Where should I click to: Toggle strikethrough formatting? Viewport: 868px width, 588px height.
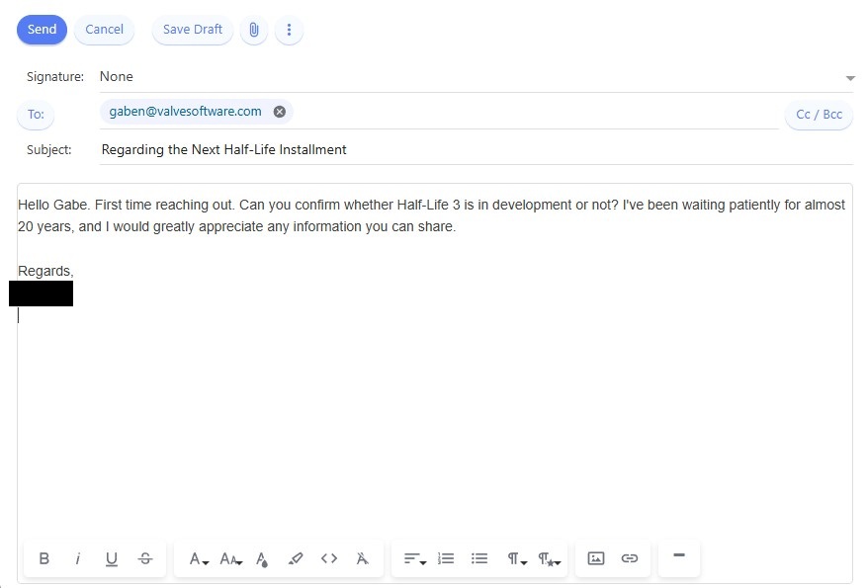[x=145, y=558]
